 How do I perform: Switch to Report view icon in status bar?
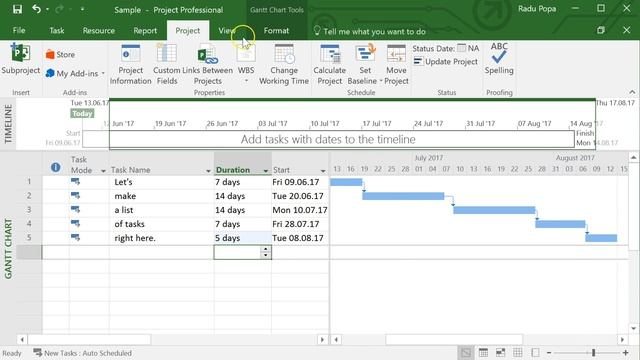coord(535,353)
